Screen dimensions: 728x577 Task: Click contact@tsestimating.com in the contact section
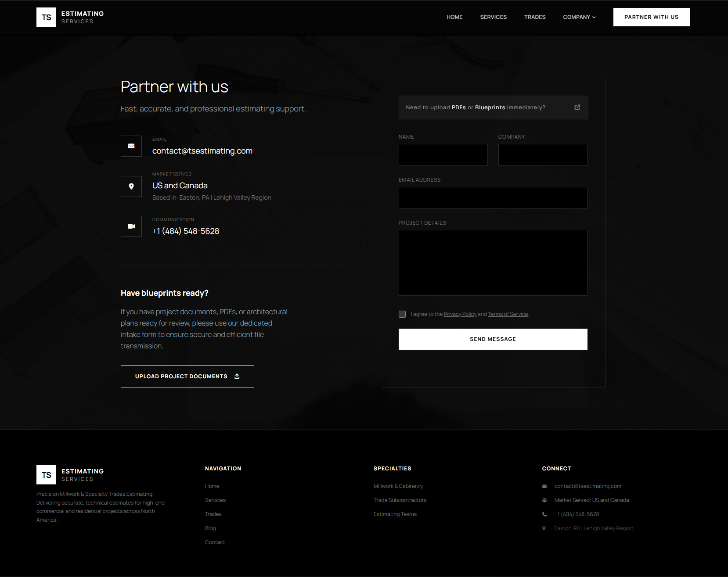coord(202,151)
